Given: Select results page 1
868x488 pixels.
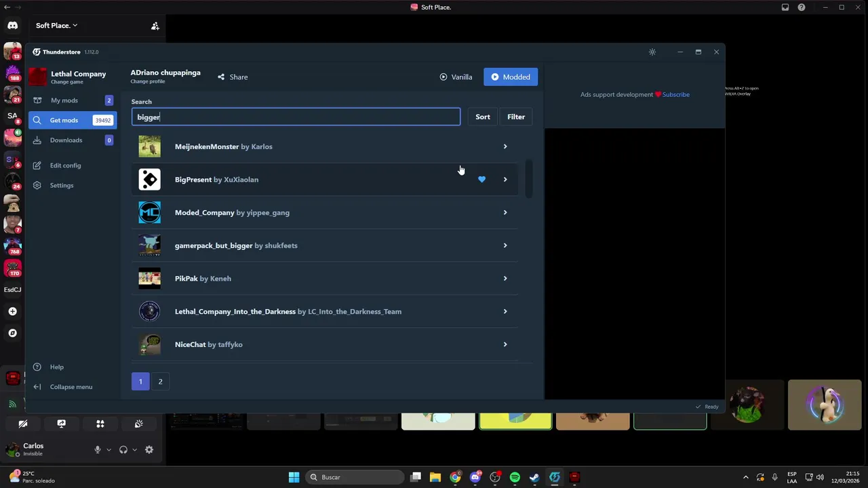Looking at the screenshot, I should coord(140,382).
